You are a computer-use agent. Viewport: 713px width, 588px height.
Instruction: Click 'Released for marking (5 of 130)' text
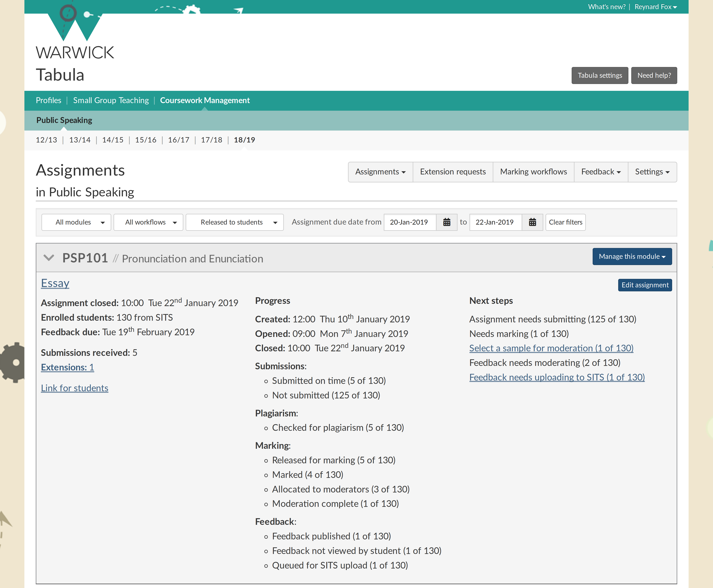coord(334,460)
